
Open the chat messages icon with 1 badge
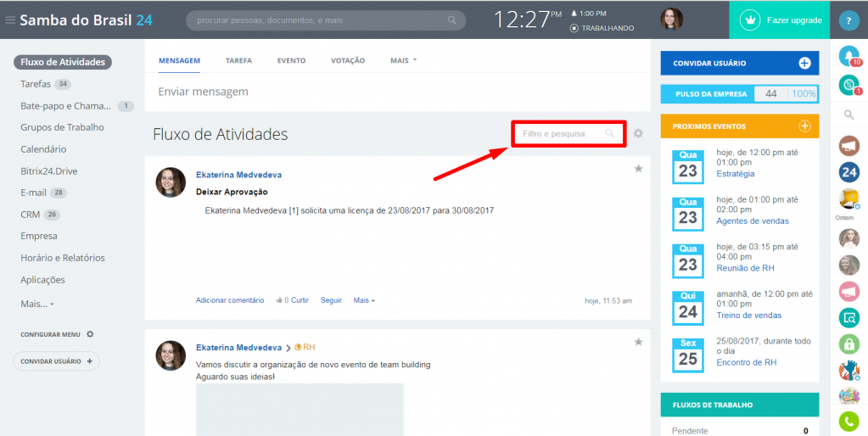pyautogui.click(x=848, y=85)
